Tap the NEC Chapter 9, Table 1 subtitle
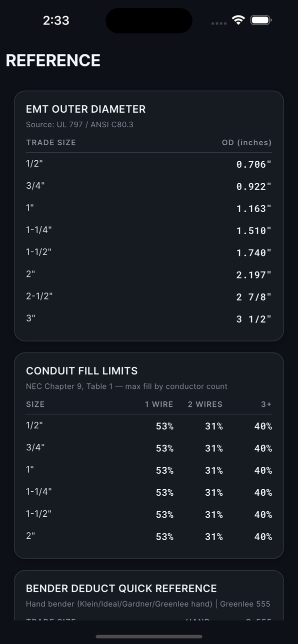 tap(126, 386)
